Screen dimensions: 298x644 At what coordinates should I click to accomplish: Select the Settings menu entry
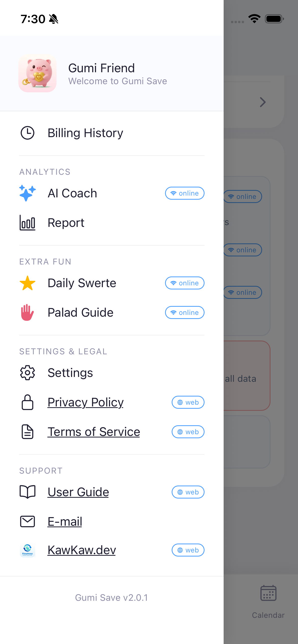point(70,373)
